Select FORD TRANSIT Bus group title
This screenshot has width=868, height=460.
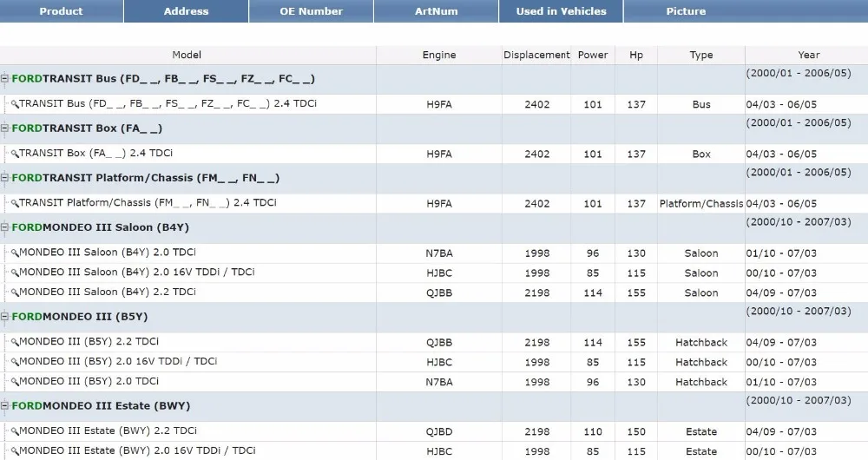(163, 79)
